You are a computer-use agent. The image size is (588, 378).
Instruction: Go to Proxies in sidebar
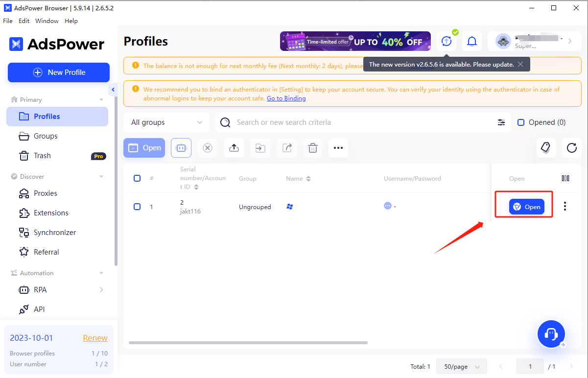[46, 193]
